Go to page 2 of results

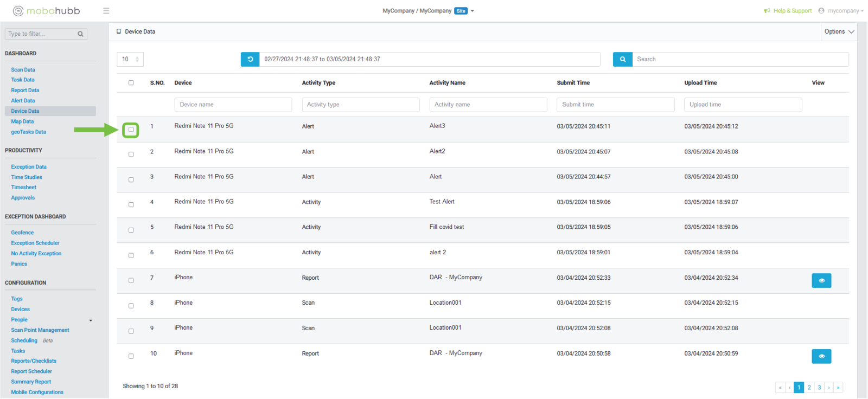[x=809, y=387]
